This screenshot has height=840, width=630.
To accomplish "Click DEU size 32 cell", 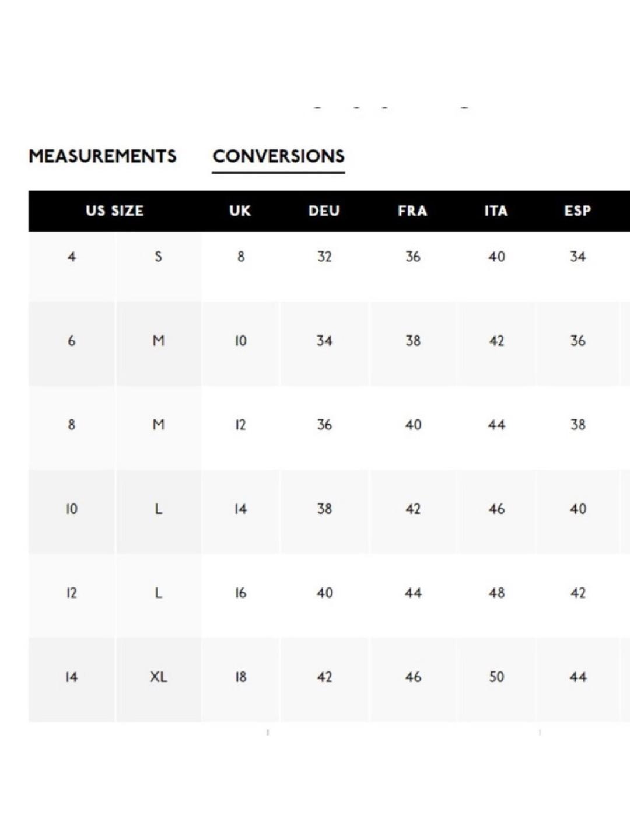I will [x=324, y=257].
